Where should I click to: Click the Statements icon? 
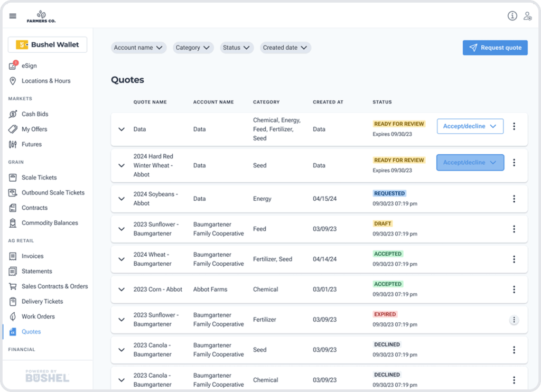[x=13, y=271]
